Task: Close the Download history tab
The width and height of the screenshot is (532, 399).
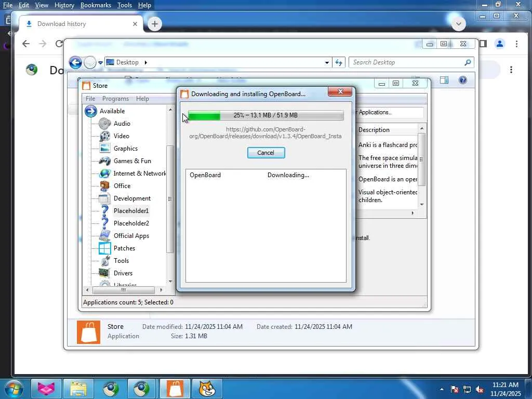Action: pyautogui.click(x=135, y=24)
